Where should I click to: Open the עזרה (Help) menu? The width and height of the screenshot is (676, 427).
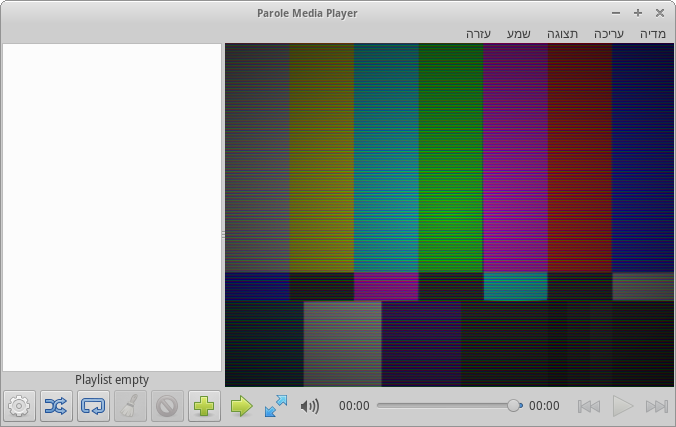pyautogui.click(x=478, y=34)
